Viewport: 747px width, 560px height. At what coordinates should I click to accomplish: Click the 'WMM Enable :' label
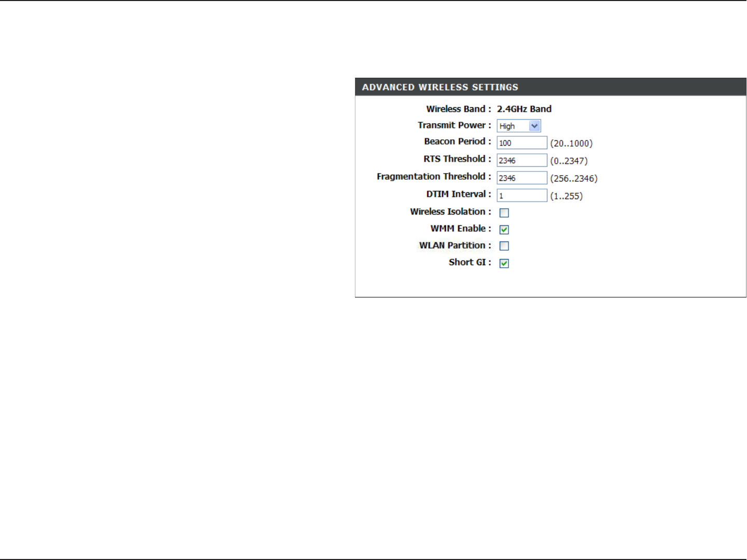pyautogui.click(x=461, y=228)
